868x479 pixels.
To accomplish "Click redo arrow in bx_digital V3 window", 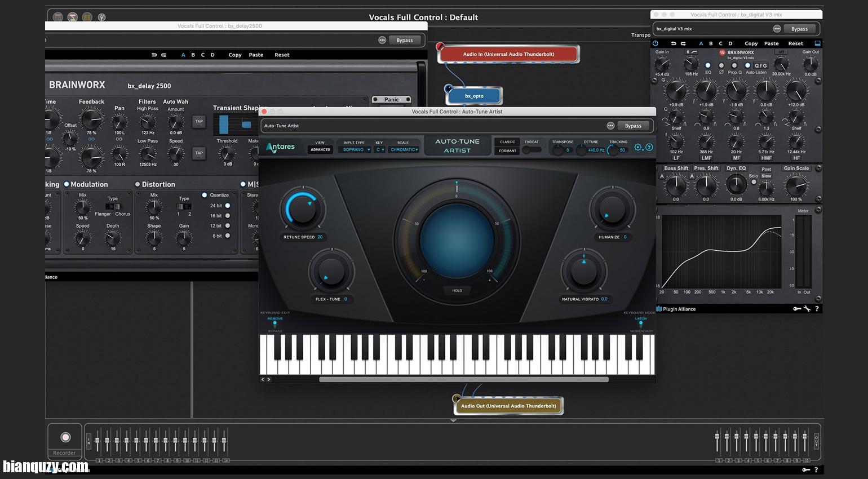I will click(x=683, y=43).
